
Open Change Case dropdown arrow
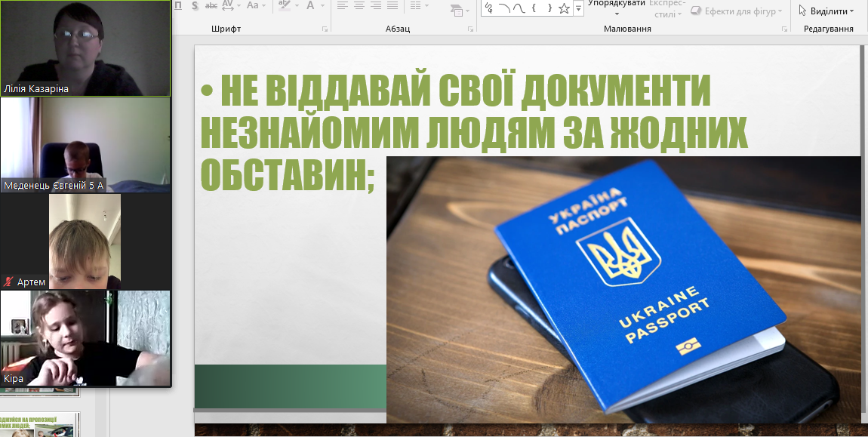click(263, 5)
